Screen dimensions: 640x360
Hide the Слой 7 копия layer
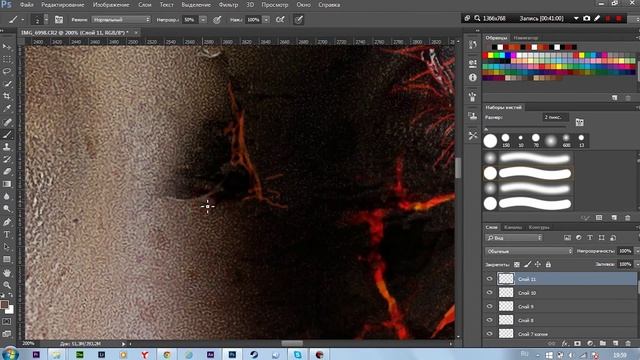click(489, 333)
